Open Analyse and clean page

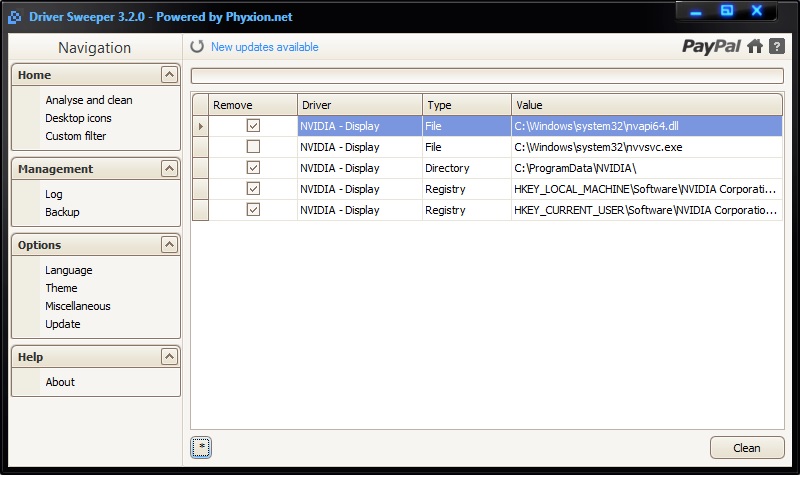pos(89,100)
